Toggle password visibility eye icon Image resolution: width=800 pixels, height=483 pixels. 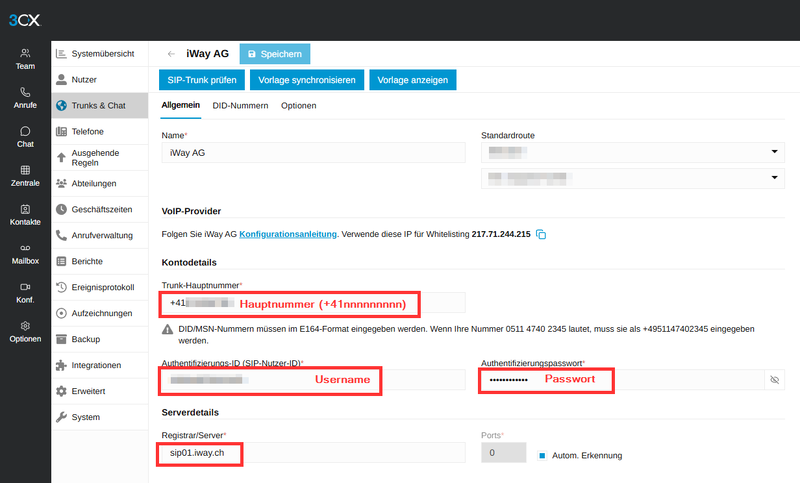(x=774, y=380)
